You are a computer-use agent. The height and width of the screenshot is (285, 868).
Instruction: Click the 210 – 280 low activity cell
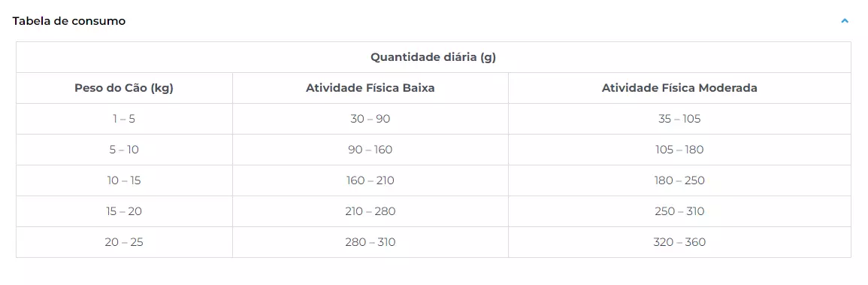(370, 211)
